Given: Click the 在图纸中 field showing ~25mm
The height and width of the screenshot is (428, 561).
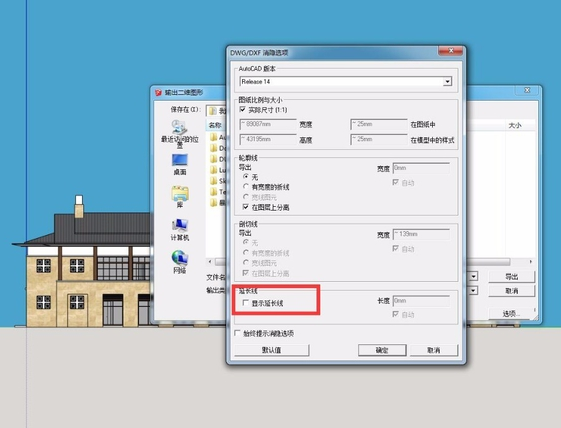Looking at the screenshot, I should [379, 124].
